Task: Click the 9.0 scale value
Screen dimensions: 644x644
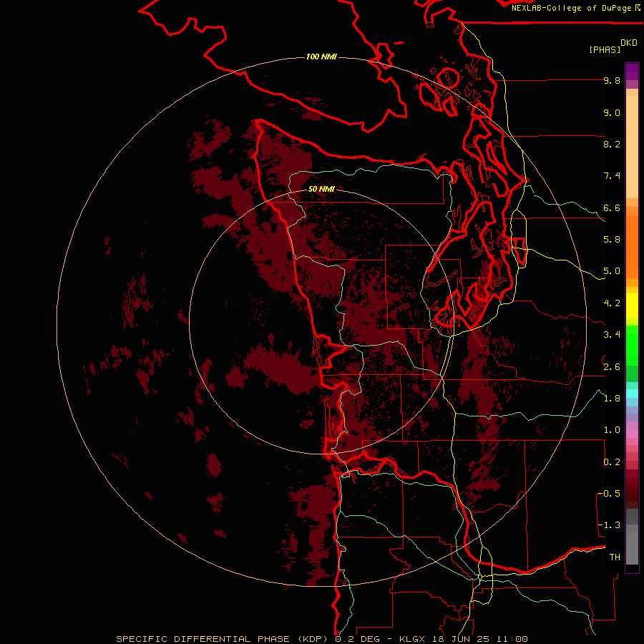Action: 612,112
